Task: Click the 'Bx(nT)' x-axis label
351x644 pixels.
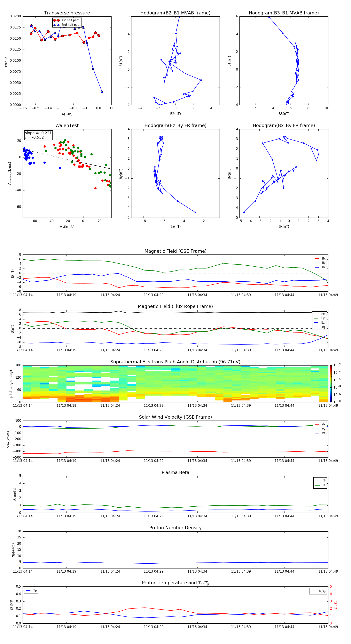Action: click(x=284, y=227)
